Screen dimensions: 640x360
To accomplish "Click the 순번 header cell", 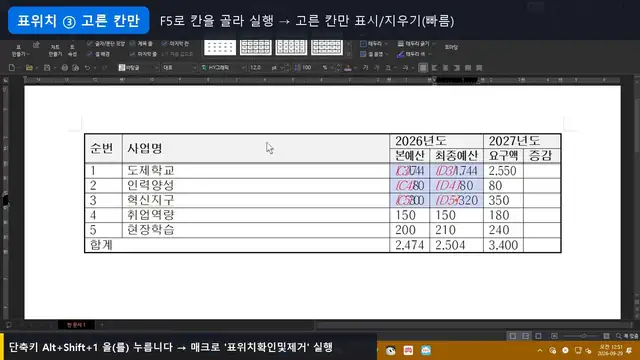I will click(x=103, y=148).
